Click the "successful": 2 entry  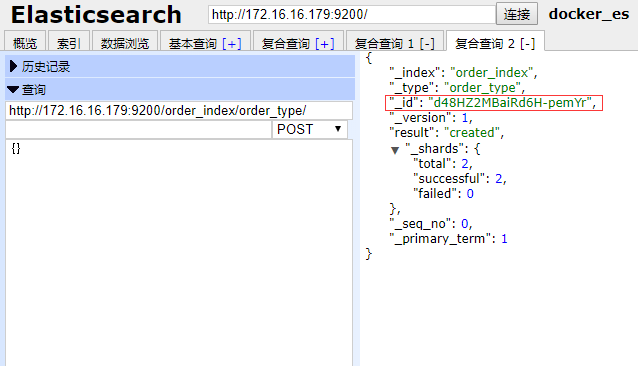[x=460, y=179]
